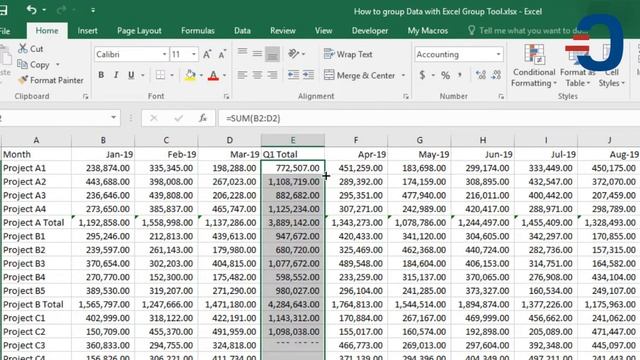640x360 pixels.
Task: Click formula bar Enter checkmark icon
Action: coord(178,118)
